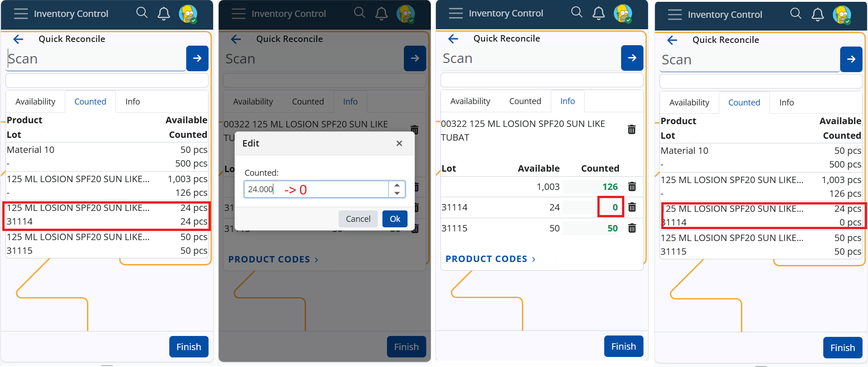Cancel the Edit dialog
This screenshot has width=868, height=367.
(358, 219)
